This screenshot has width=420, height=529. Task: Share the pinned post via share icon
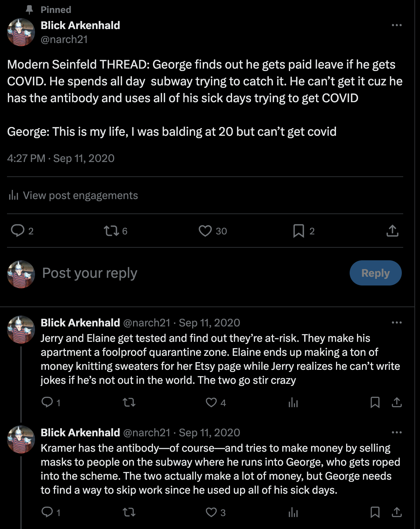(x=392, y=231)
